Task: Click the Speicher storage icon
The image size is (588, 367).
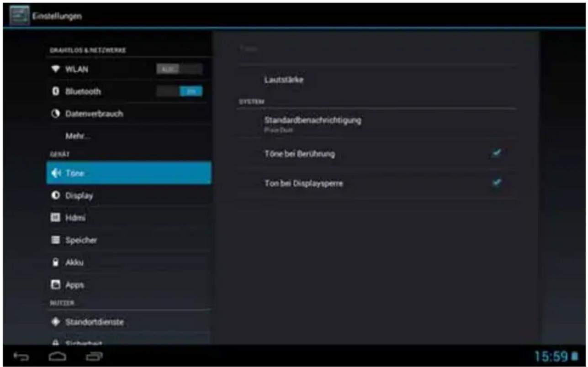Action: 56,240
